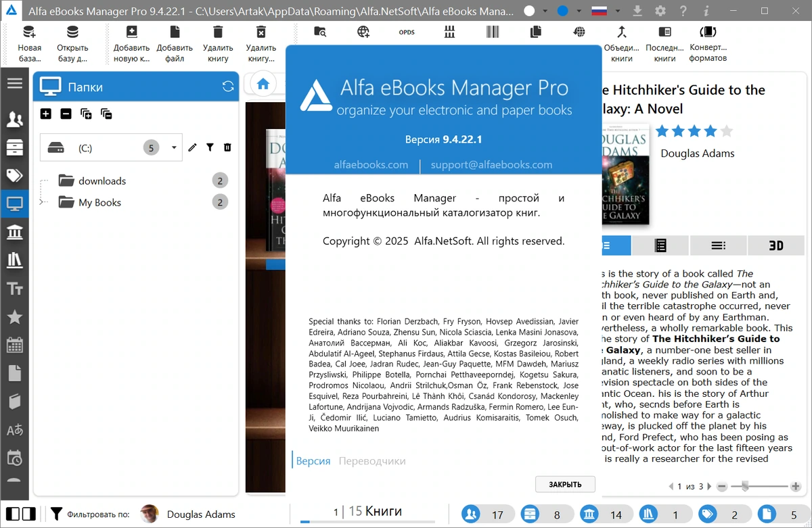Click the 'Удалить книгу' trash icon
This screenshot has width=812, height=528.
click(218, 32)
